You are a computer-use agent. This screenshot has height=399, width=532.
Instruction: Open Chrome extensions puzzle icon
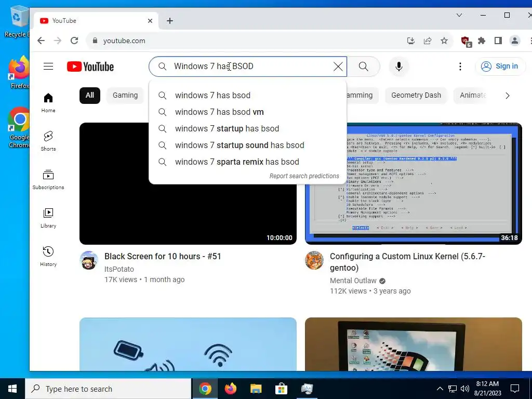(x=482, y=41)
